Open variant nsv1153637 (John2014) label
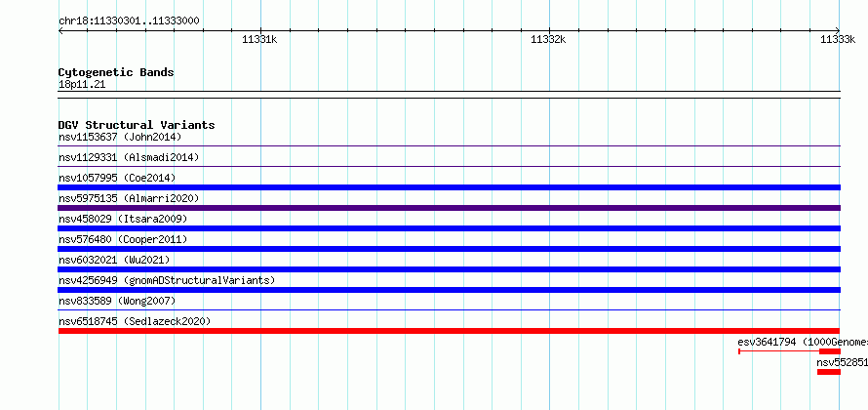The height and width of the screenshot is (410, 868). coord(120,137)
